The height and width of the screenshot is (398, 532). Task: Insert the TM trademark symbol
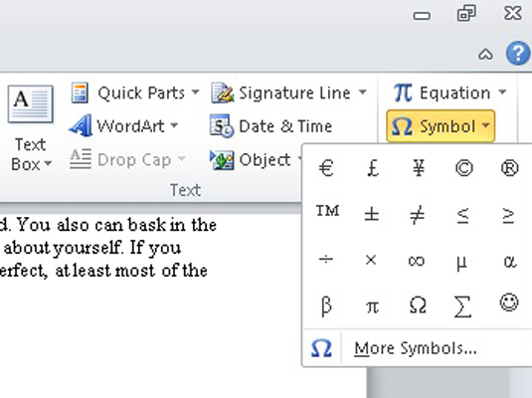(327, 211)
